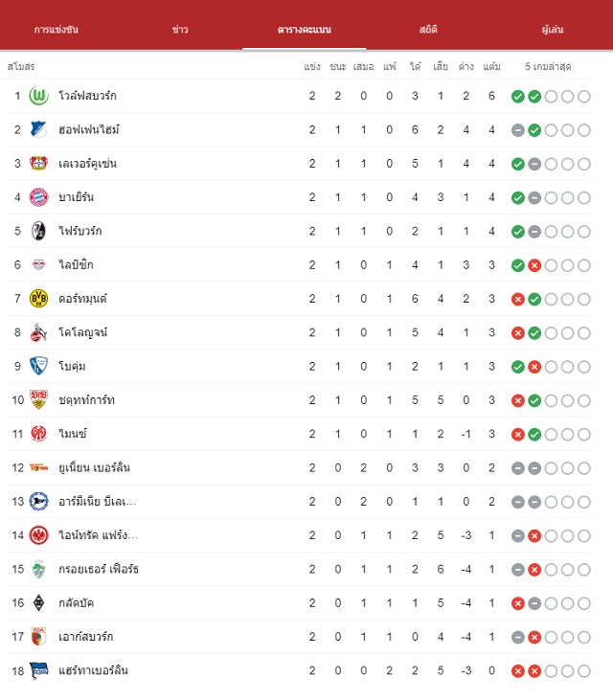Click the Bayern Munich club logo
The height and width of the screenshot is (700, 613).
(x=39, y=197)
